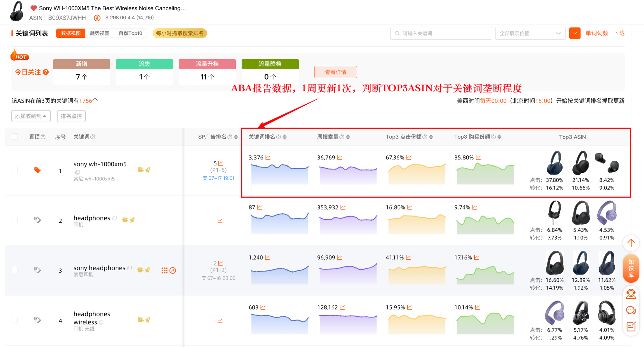Open trend chart for 67.36% click share
The image size is (644, 347).
pyautogui.click(x=409, y=158)
